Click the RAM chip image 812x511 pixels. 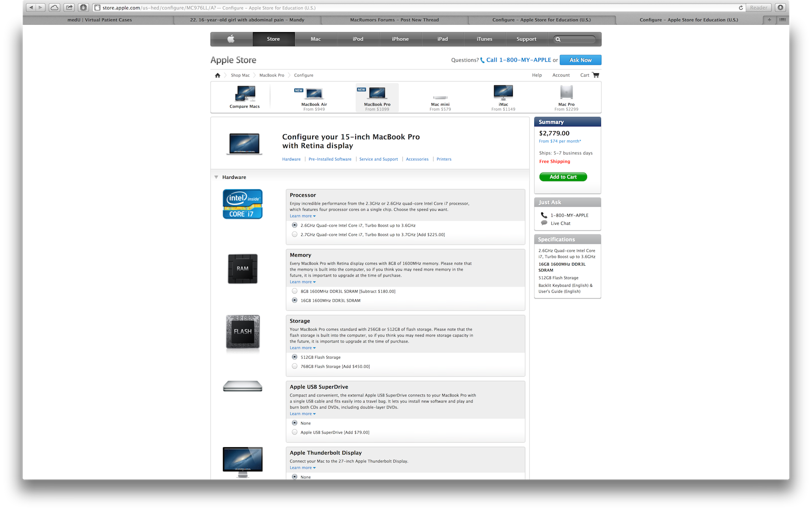pyautogui.click(x=243, y=268)
